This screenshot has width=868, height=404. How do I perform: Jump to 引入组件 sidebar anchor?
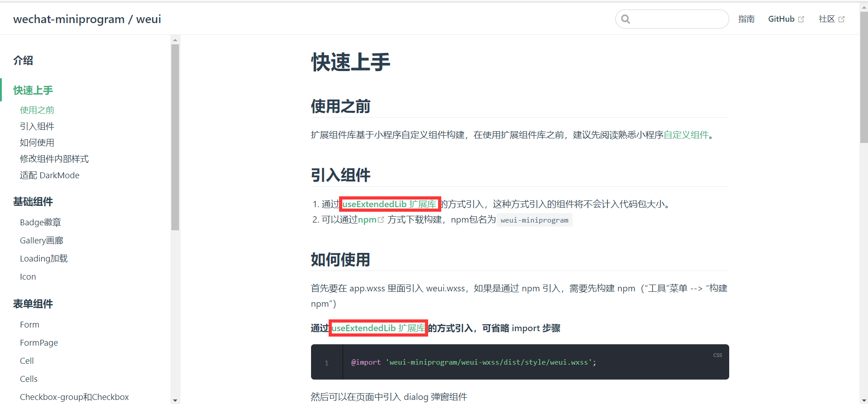tap(37, 126)
